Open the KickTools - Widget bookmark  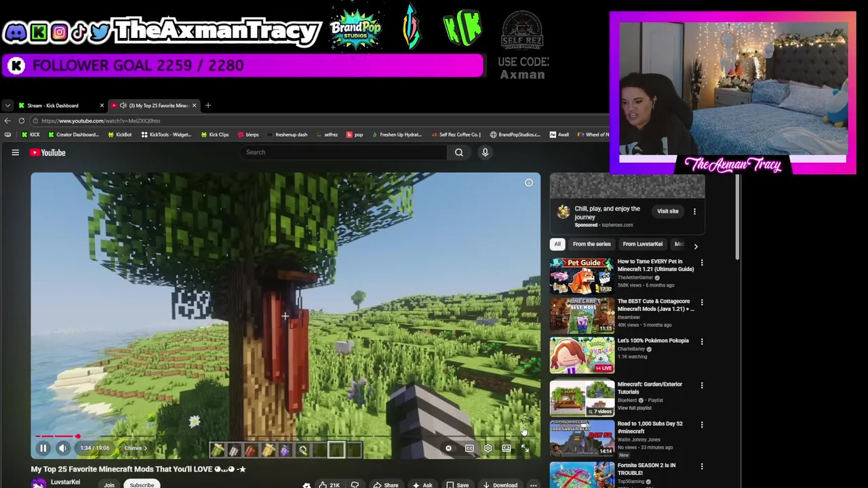coord(166,135)
